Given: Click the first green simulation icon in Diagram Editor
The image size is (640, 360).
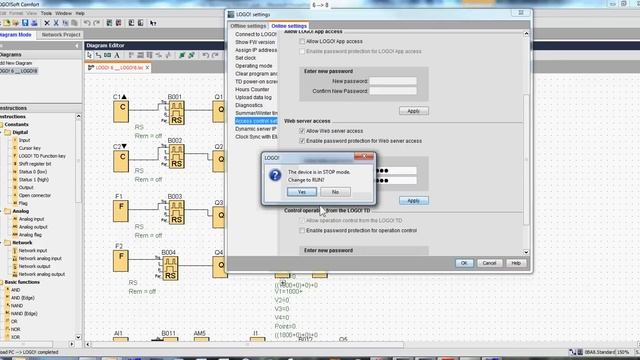Looking at the screenshot, I should [x=182, y=55].
